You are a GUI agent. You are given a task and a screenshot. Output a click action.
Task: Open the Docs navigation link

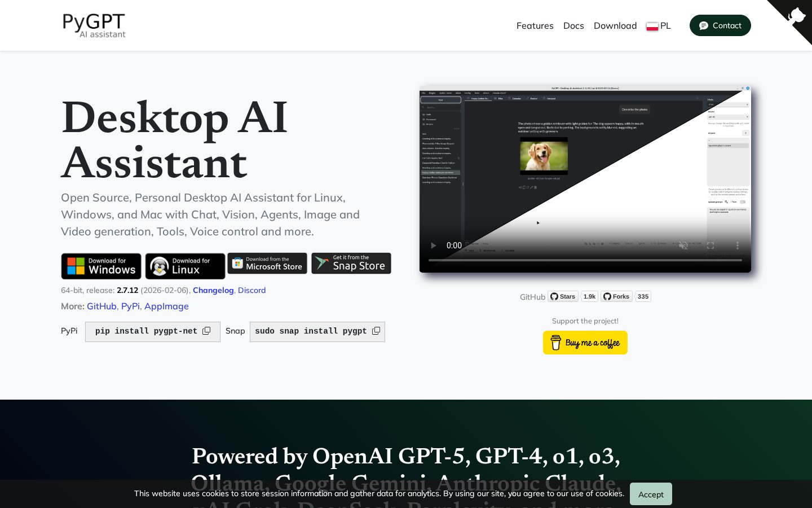tap(573, 26)
